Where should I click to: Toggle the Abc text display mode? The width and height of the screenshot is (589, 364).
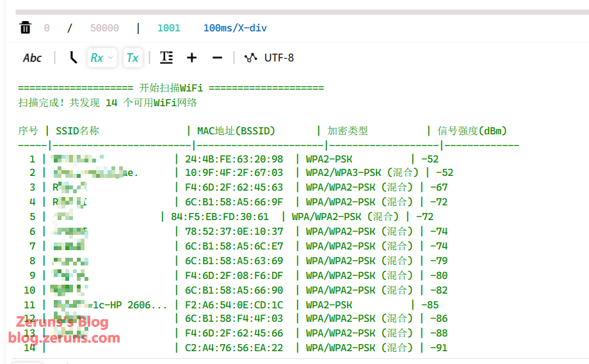coord(32,58)
